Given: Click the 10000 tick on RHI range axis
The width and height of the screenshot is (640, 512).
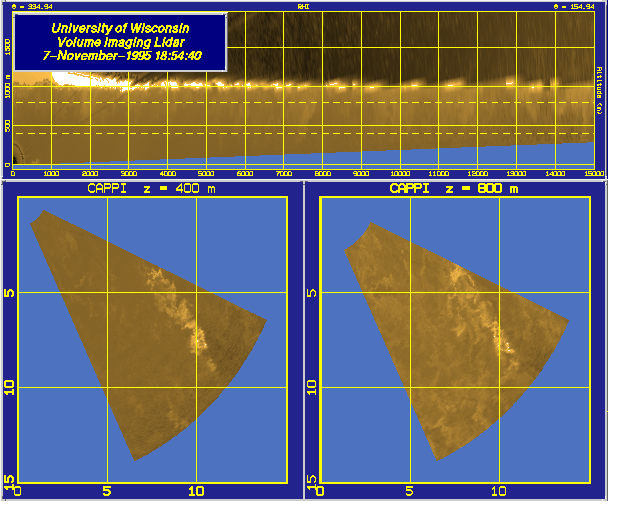Looking at the screenshot, I should point(400,174).
